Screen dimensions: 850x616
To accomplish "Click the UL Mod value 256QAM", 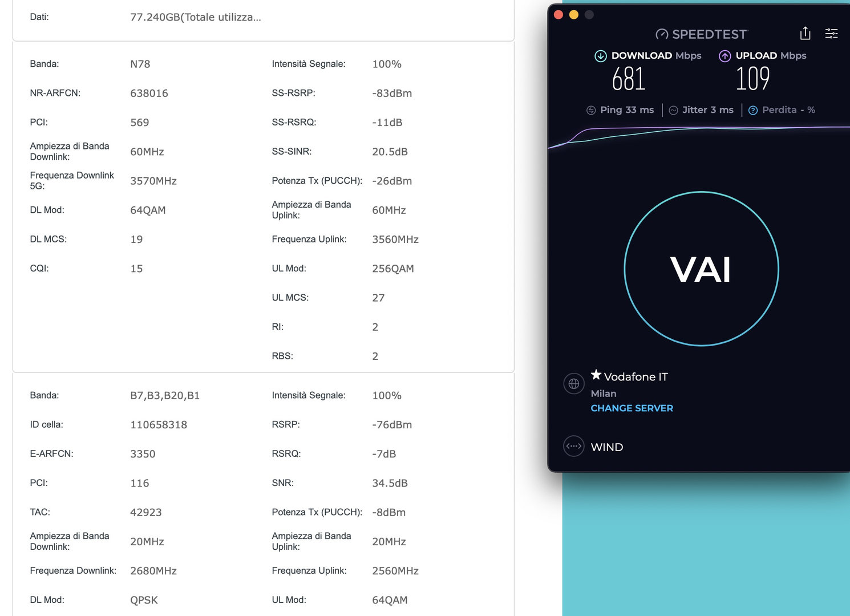I will [x=393, y=269].
